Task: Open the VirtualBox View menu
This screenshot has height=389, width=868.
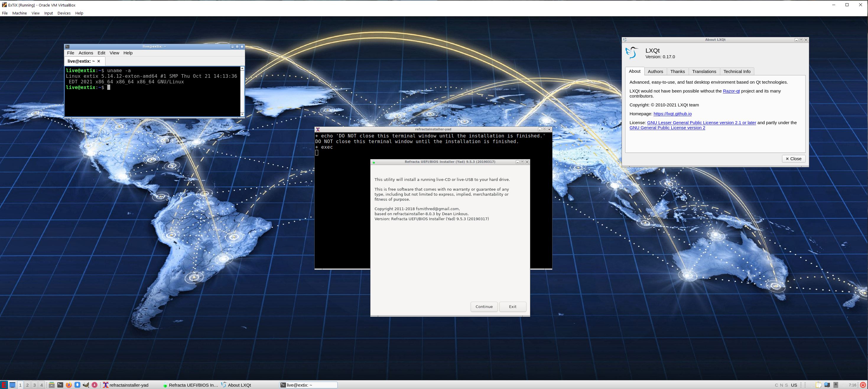Action: (35, 13)
